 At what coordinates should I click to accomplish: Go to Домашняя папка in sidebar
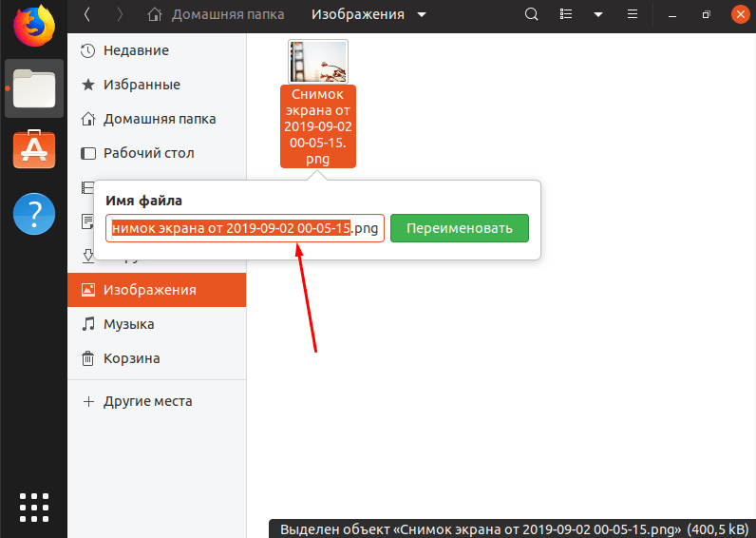click(157, 119)
